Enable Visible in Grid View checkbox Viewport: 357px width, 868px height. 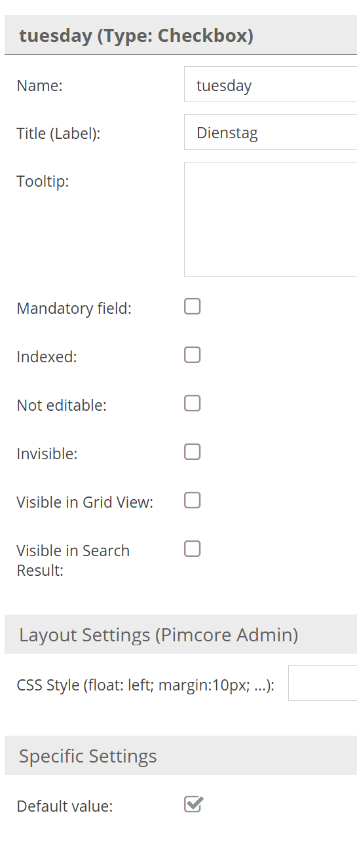[x=192, y=500]
